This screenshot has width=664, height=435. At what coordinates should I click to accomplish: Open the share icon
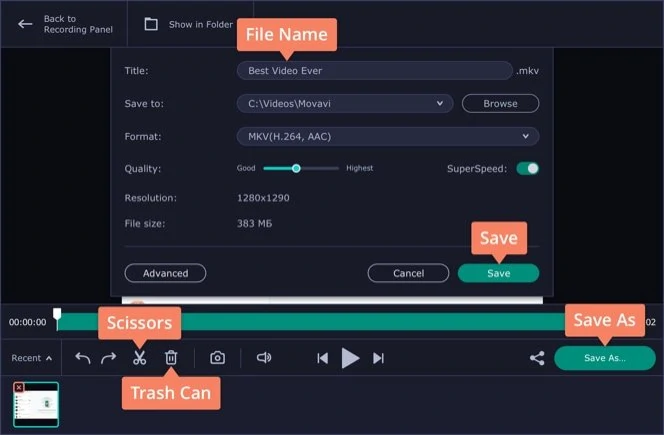tap(537, 358)
